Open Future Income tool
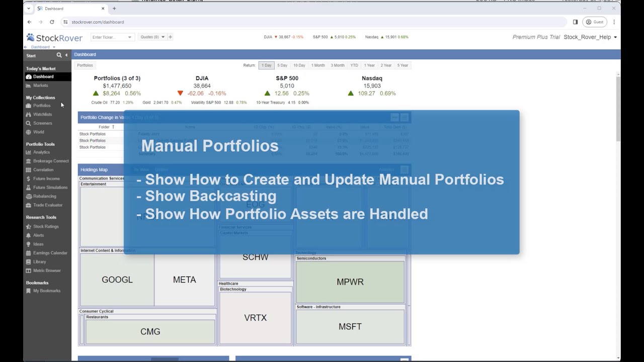The width and height of the screenshot is (644, 362). [x=46, y=178]
